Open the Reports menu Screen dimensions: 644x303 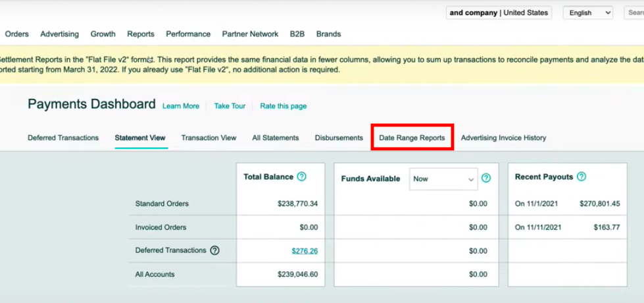pos(141,34)
